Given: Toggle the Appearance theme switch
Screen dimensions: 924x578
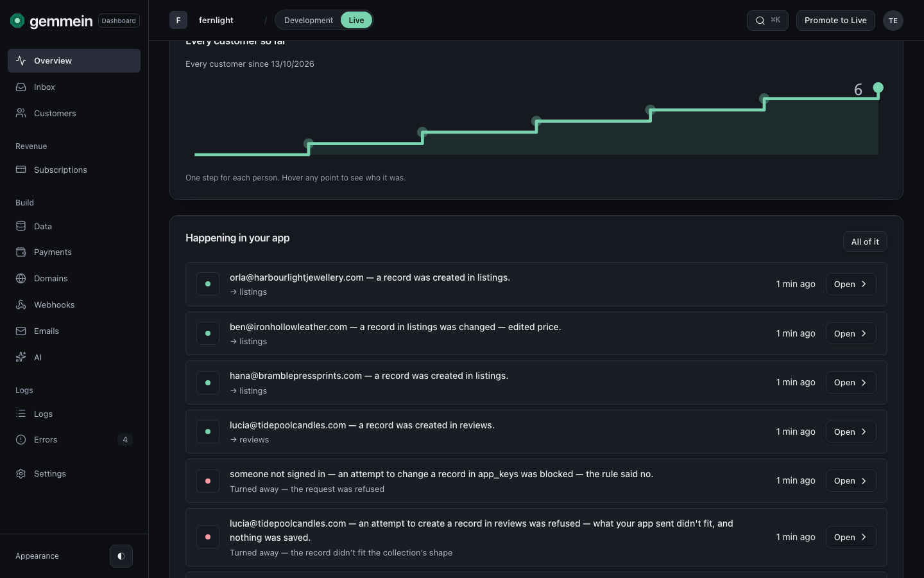Looking at the screenshot, I should pos(121,556).
